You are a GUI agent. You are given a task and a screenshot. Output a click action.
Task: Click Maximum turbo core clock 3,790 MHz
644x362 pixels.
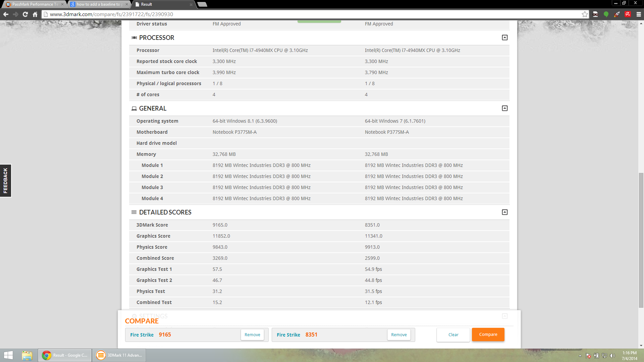click(x=376, y=72)
